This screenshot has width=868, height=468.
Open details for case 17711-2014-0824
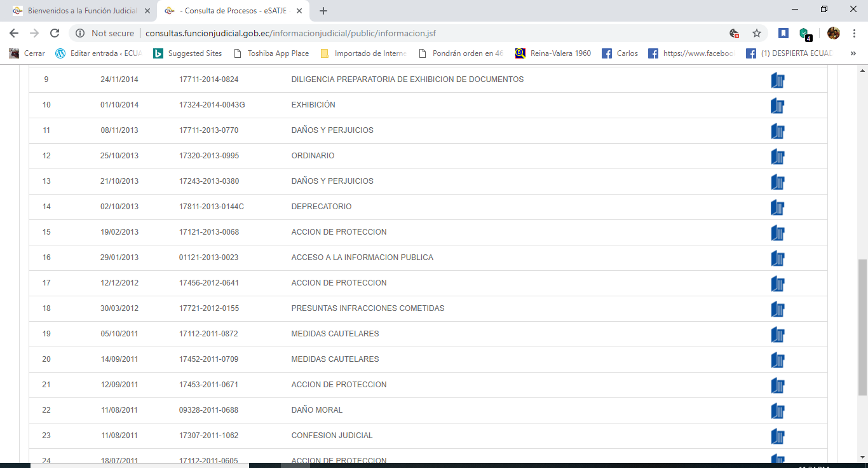point(777,79)
